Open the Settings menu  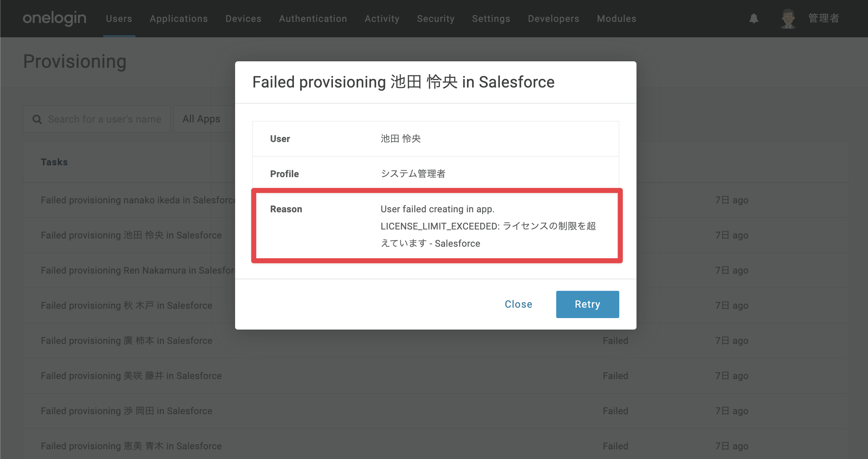coord(491,19)
